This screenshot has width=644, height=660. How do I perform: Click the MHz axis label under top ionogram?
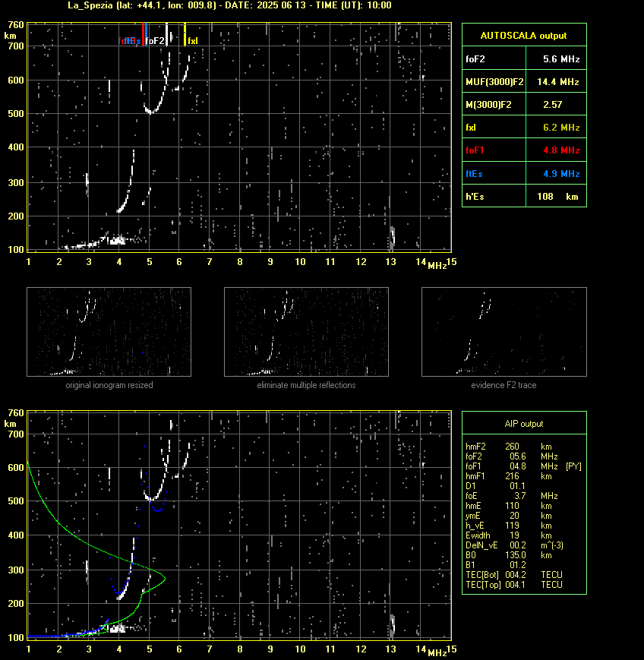tap(437, 266)
